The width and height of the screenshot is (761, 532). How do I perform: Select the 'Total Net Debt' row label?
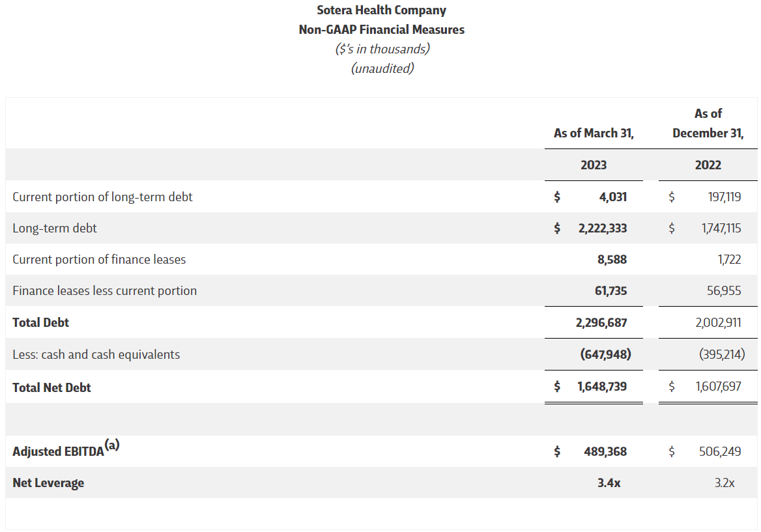(51, 387)
